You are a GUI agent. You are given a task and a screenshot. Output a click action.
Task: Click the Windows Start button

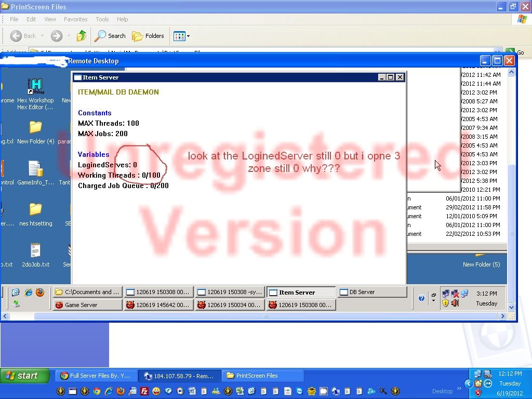tap(24, 376)
